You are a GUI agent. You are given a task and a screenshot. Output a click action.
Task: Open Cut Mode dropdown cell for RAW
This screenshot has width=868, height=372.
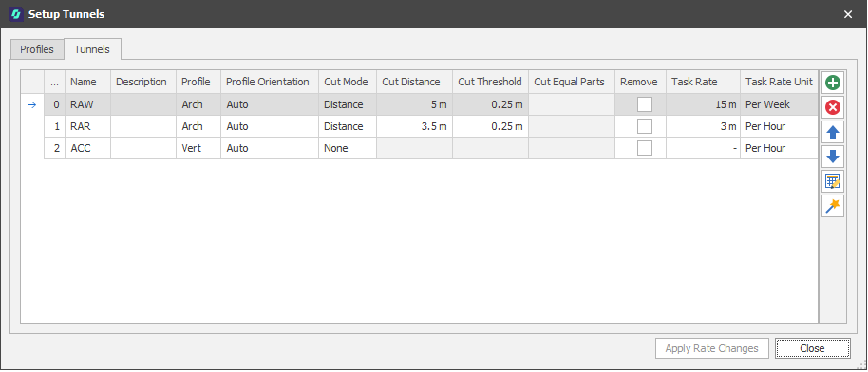coord(348,104)
